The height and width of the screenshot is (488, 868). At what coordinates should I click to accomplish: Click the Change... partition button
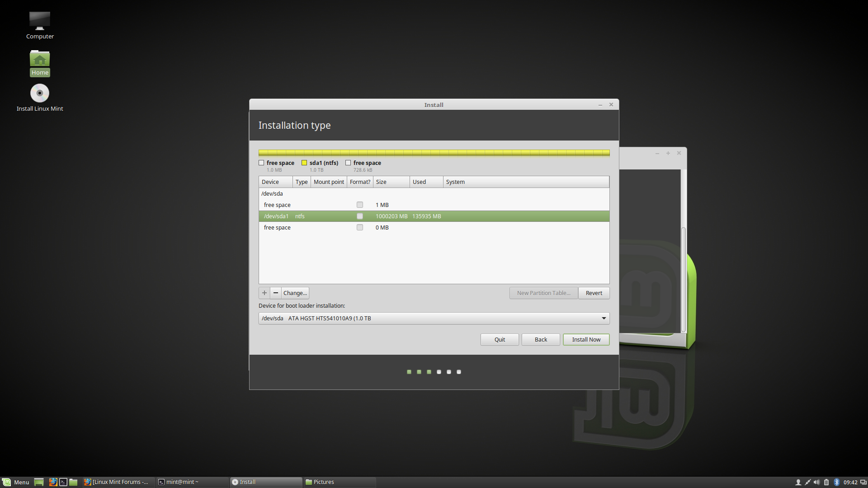pyautogui.click(x=295, y=293)
